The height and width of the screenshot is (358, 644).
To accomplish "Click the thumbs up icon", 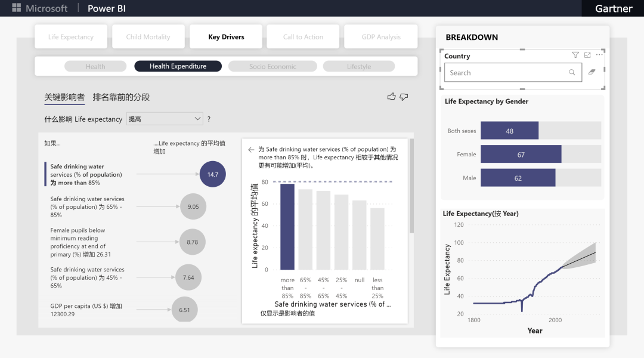I will pyautogui.click(x=391, y=97).
